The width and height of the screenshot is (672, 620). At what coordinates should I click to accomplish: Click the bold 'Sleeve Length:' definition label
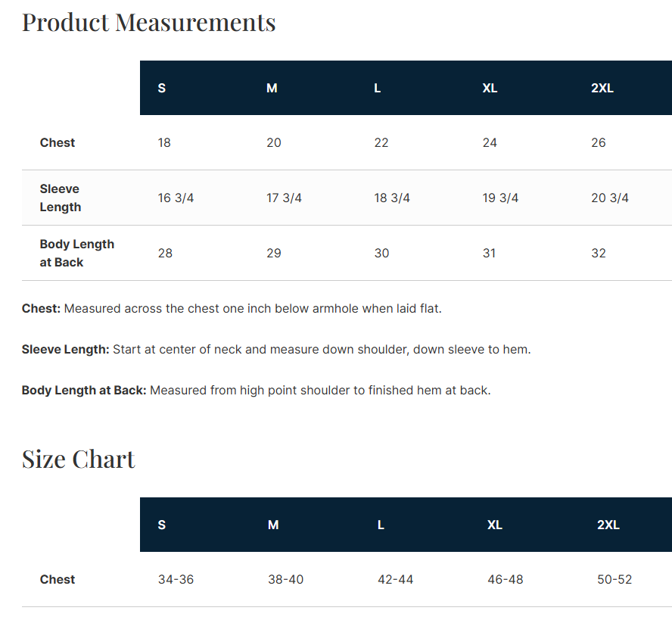[x=66, y=350]
